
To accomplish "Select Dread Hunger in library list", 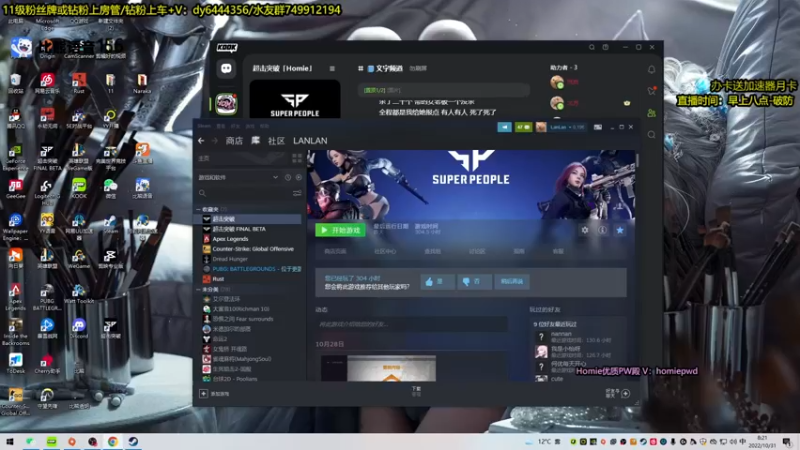I will [230, 259].
